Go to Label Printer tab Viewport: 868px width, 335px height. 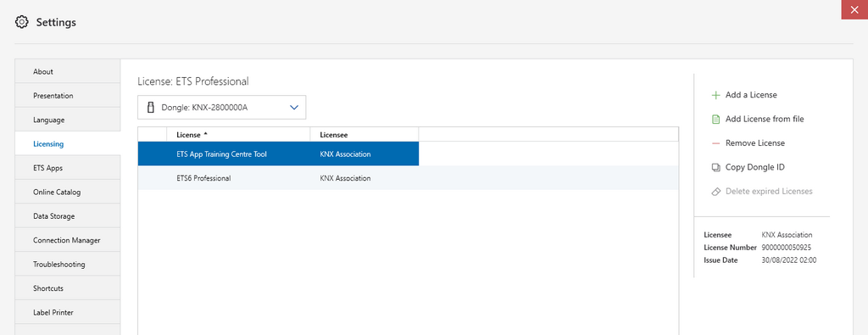pyautogui.click(x=68, y=312)
